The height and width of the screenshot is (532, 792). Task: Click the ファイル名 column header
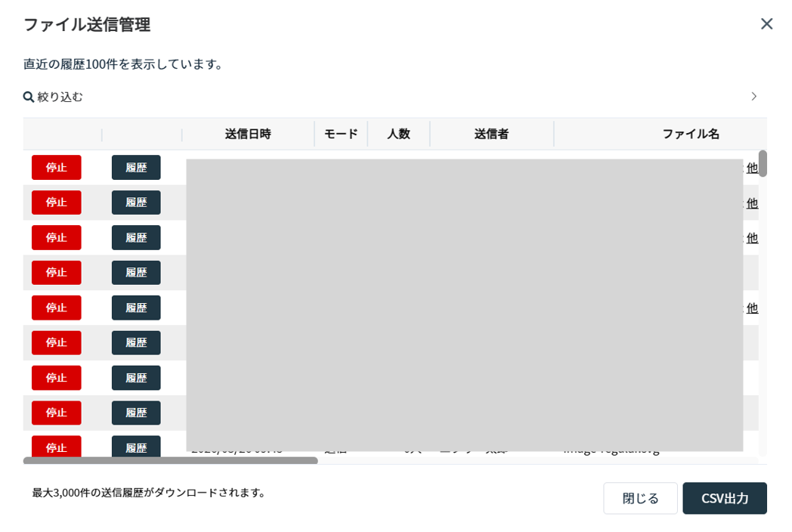pyautogui.click(x=690, y=134)
